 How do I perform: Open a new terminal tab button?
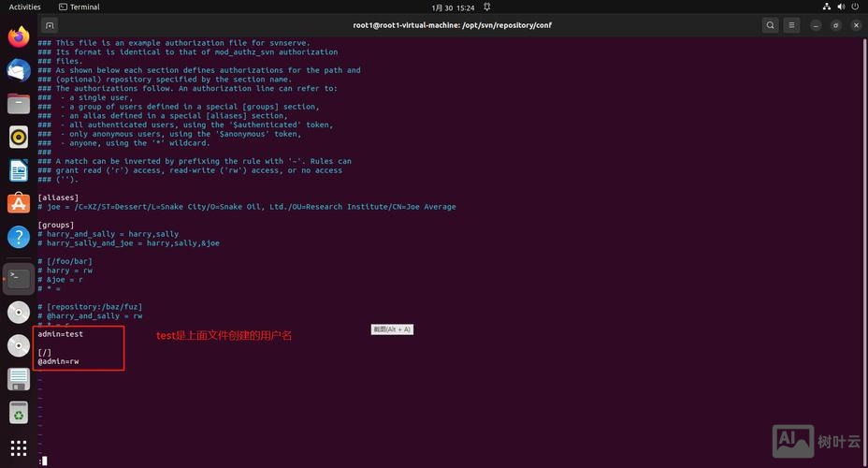tap(50, 25)
